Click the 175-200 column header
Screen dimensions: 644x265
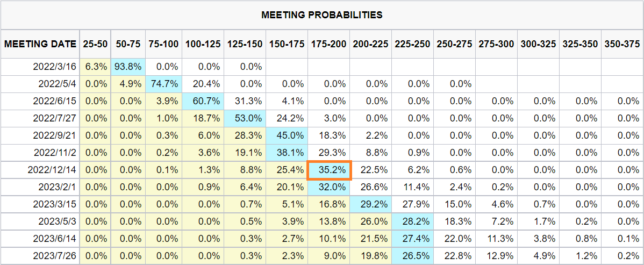[x=328, y=44]
